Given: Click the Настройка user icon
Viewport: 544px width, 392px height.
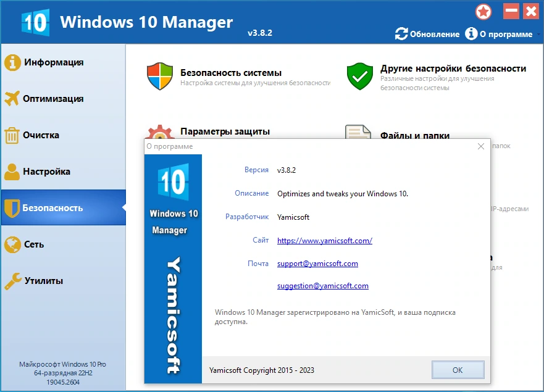Looking at the screenshot, I should pyautogui.click(x=12, y=172).
